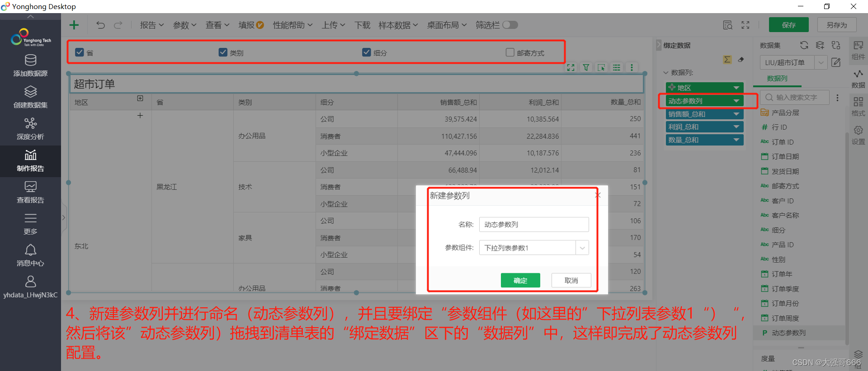868x371 pixels.
Task: Open the 参数 menu
Action: click(x=184, y=25)
